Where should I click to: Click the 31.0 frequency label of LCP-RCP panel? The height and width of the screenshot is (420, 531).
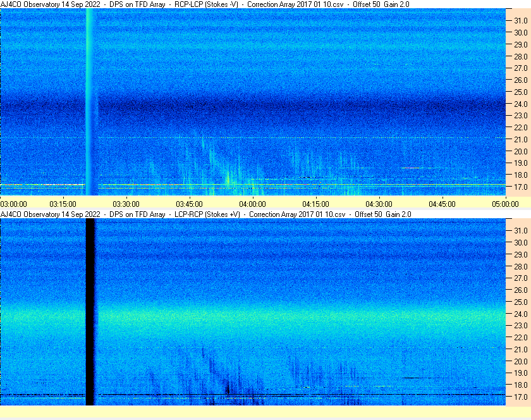pos(521,230)
